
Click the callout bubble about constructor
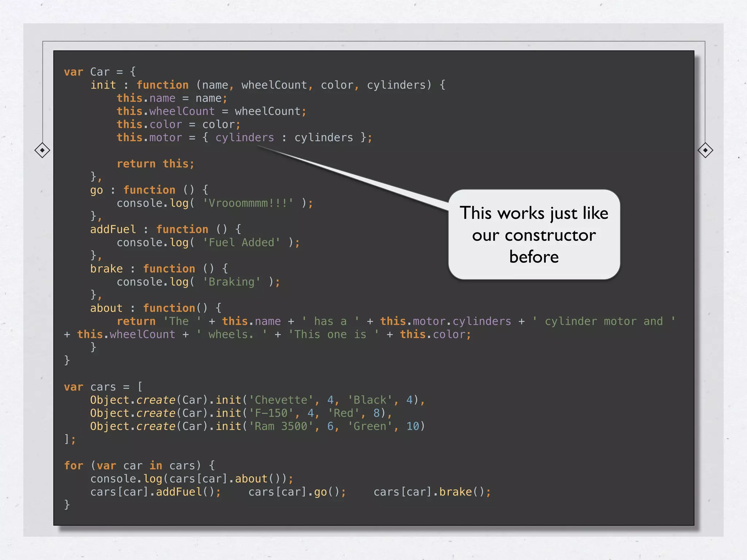[x=534, y=235]
